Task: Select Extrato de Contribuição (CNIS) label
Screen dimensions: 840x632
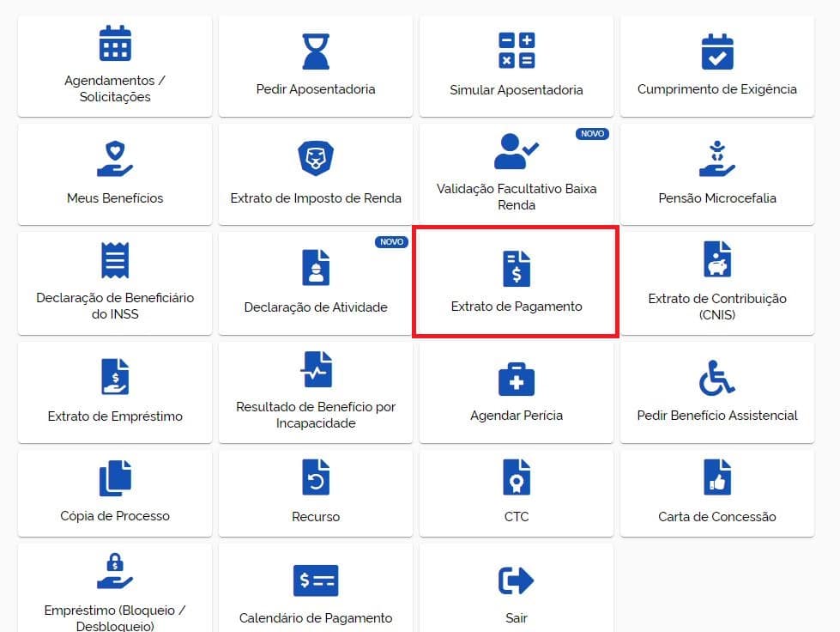Action: (x=717, y=306)
